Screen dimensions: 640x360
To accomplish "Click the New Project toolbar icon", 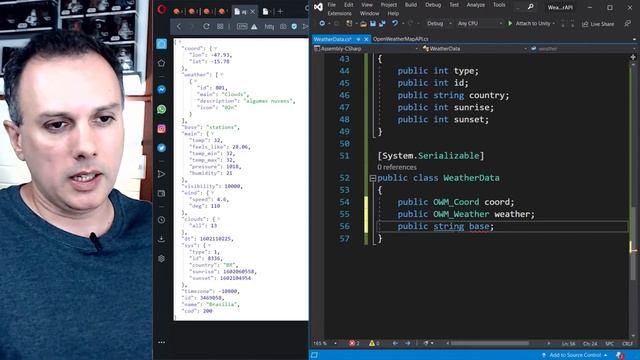I will (349, 24).
